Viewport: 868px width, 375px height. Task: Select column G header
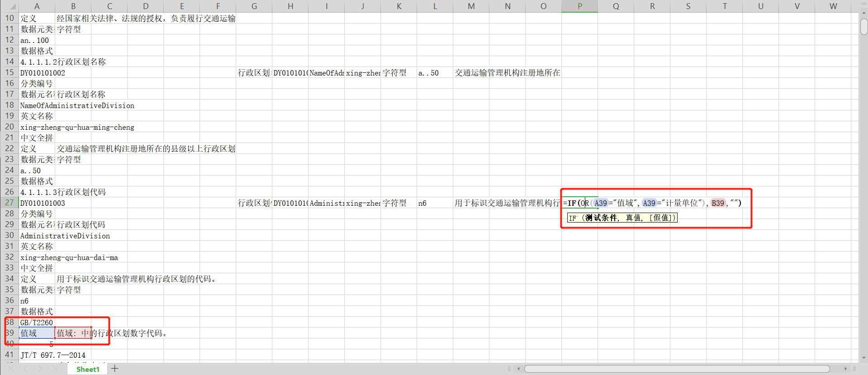254,6
